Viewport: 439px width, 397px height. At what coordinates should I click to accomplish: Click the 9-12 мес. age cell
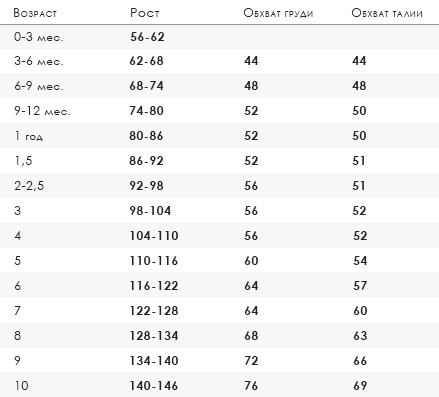coord(42,111)
